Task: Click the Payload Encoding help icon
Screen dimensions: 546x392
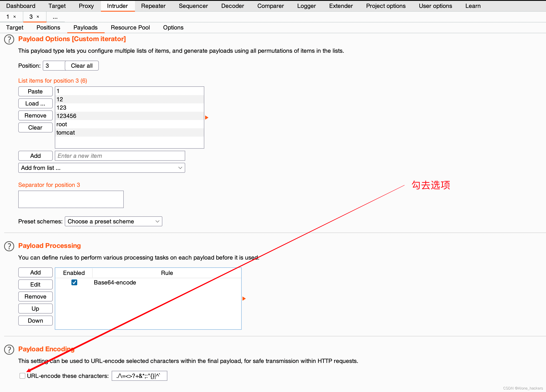Action: (9, 350)
